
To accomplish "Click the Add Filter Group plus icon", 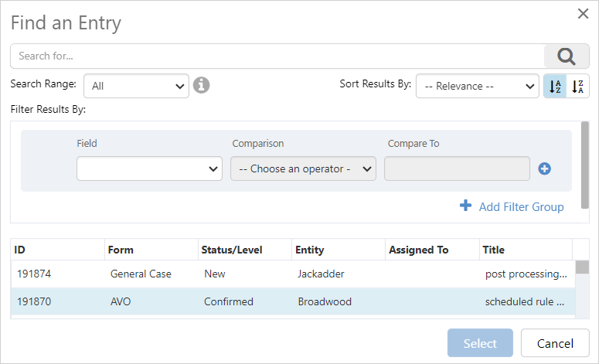I will pyautogui.click(x=465, y=206).
